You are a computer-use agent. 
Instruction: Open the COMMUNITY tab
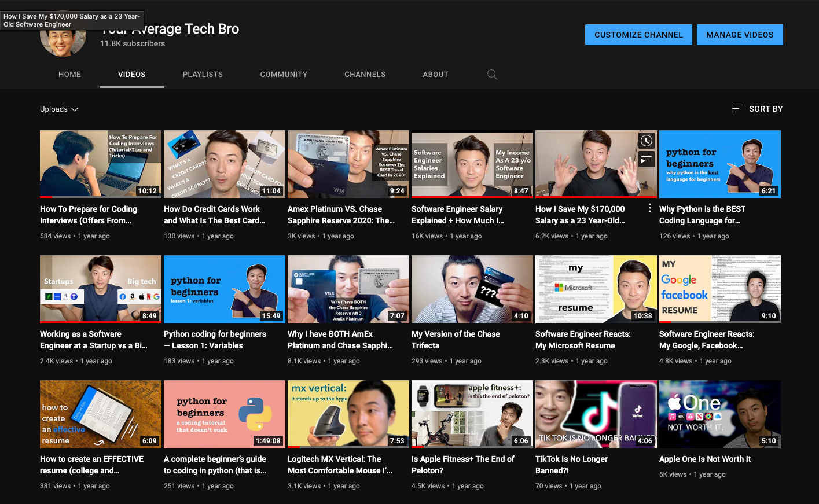tap(284, 75)
